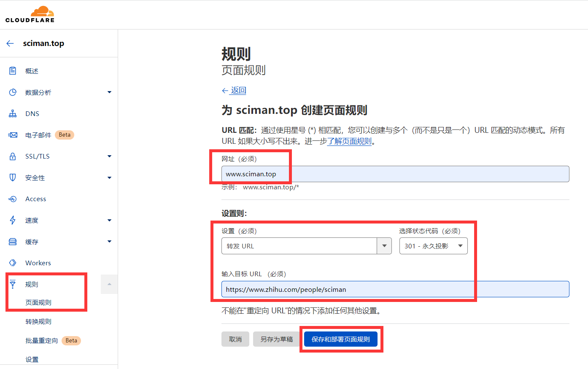Select 转换规则 submenu item
Image resolution: width=588 pixels, height=369 pixels.
pyautogui.click(x=38, y=321)
